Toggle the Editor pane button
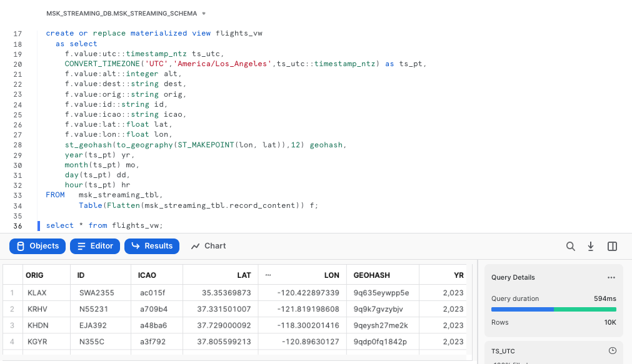This screenshot has width=632, height=364. coord(95,246)
